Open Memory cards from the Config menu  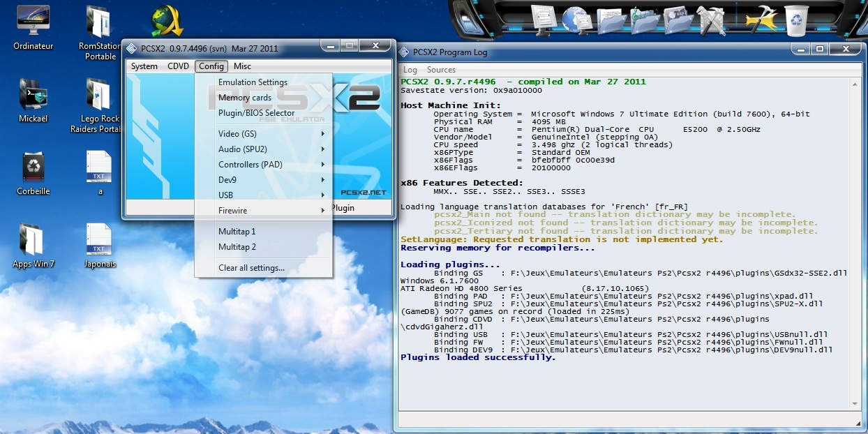point(263,98)
